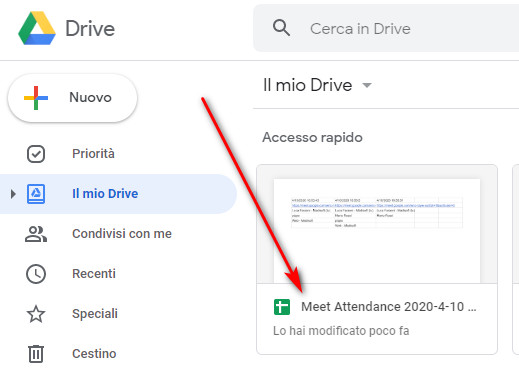Open the Il mio Drive dropdown arrow
Screen dimensions: 519x379
(x=367, y=85)
